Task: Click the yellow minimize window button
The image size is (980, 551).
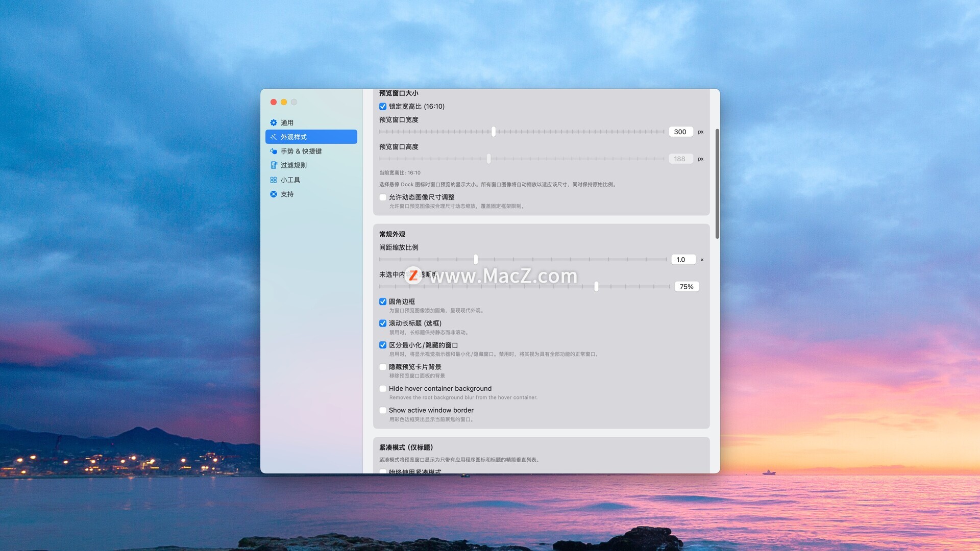Action: tap(284, 102)
